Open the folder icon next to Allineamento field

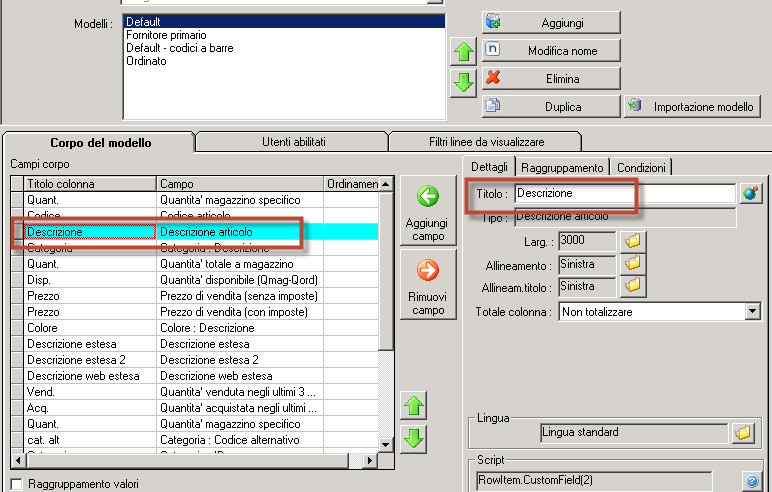click(633, 264)
